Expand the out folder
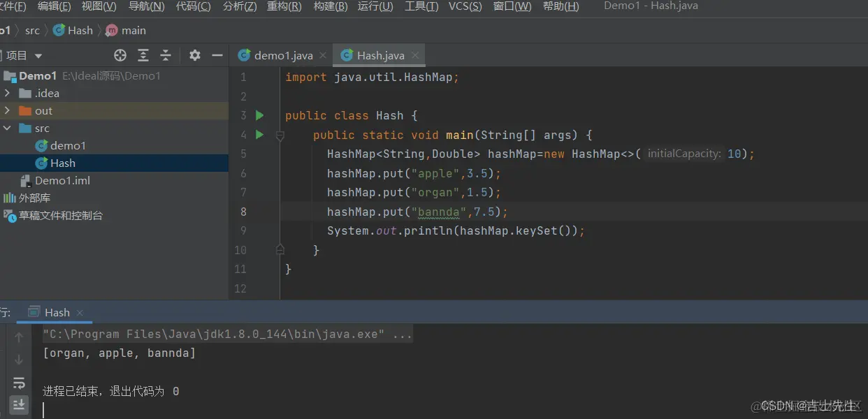This screenshot has width=868, height=419. (x=7, y=111)
